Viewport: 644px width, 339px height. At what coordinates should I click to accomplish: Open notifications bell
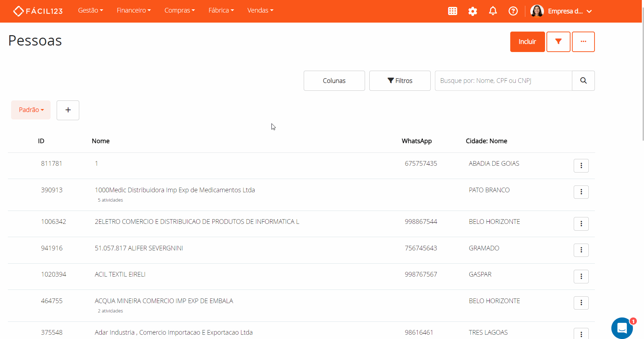tap(493, 11)
